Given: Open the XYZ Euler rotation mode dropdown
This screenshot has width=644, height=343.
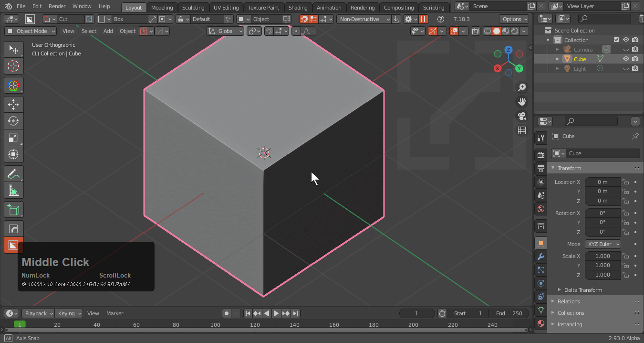Looking at the screenshot, I should click(603, 244).
